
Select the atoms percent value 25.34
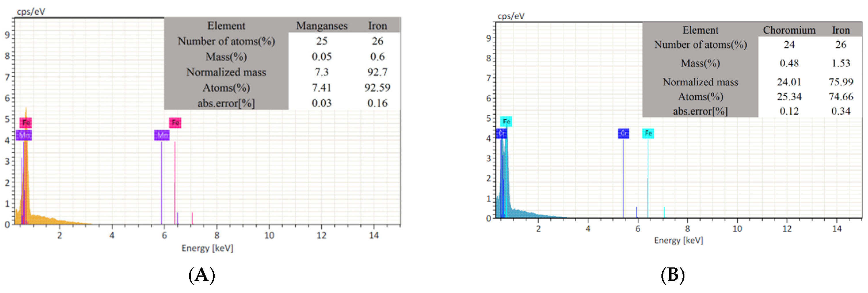click(789, 97)
